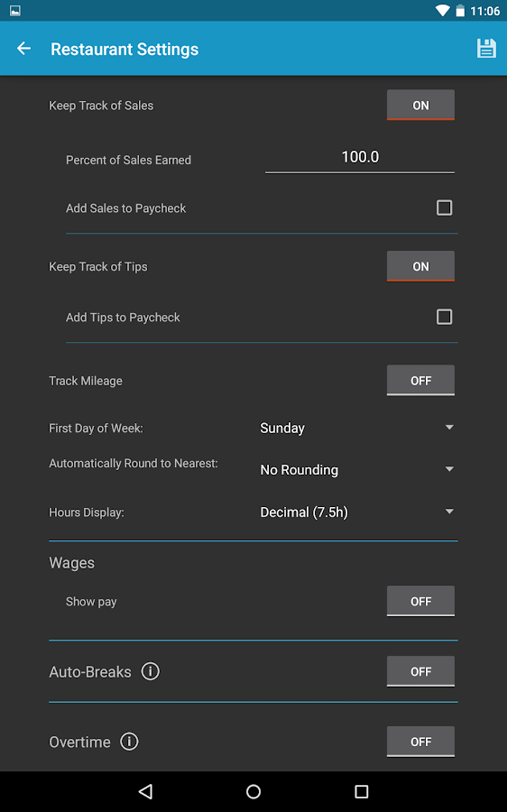
Task: Open the Overtime info icon
Action: 130,742
